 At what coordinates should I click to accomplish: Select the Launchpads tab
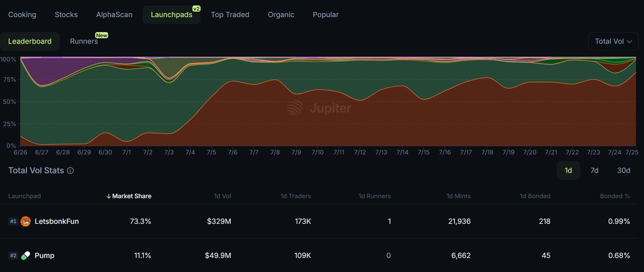click(171, 15)
